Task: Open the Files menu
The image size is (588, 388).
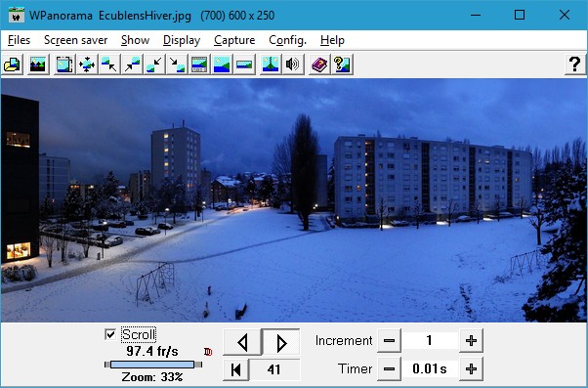Action: (19, 40)
